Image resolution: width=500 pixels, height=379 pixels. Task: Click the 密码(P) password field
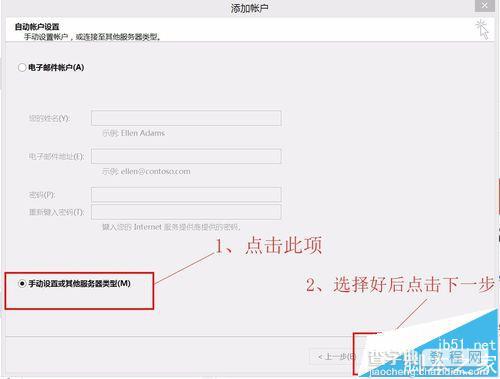click(186, 195)
